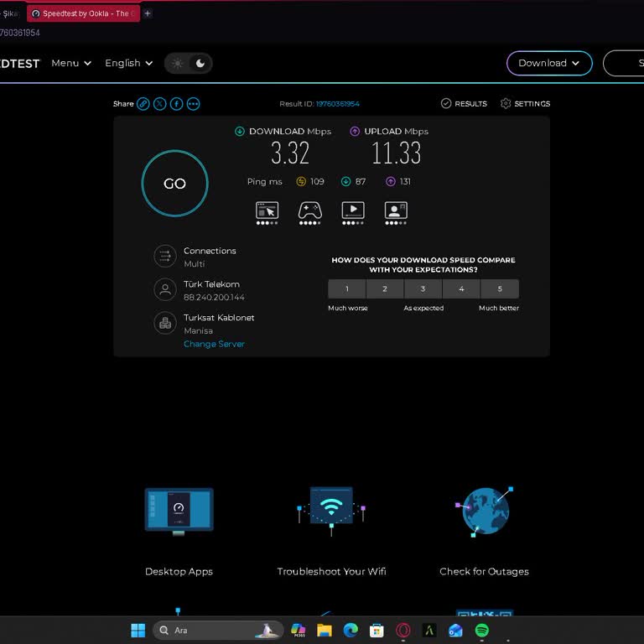The height and width of the screenshot is (644, 644).
Task: Open SETTINGS page
Action: click(525, 104)
